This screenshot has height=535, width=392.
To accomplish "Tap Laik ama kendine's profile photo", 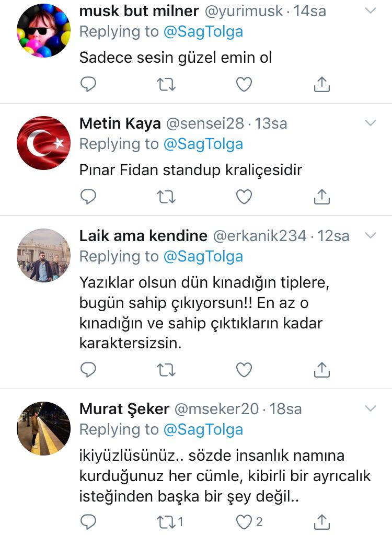I will pyautogui.click(x=43, y=255).
